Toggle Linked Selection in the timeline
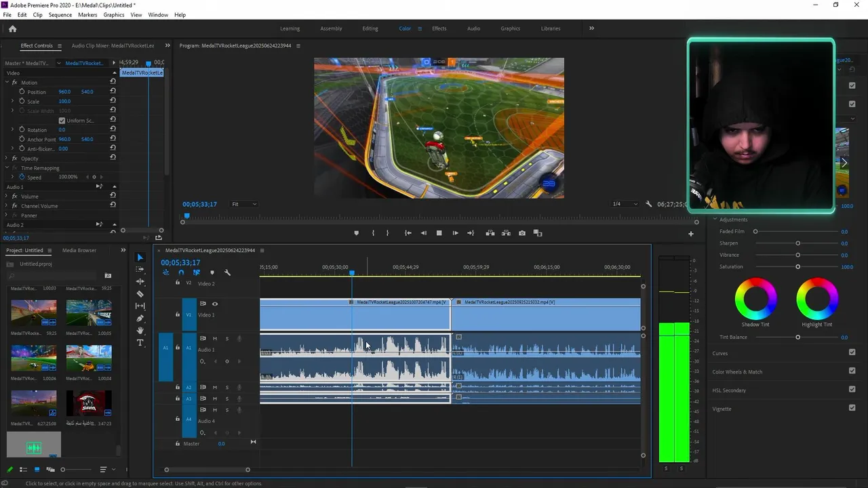This screenshot has height=488, width=868. (197, 272)
